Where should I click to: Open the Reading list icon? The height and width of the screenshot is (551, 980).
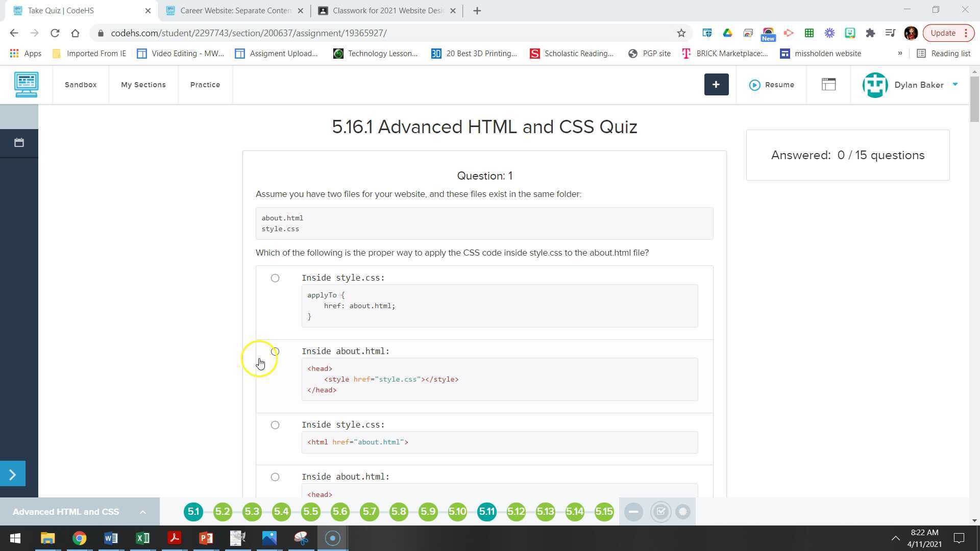(x=922, y=53)
